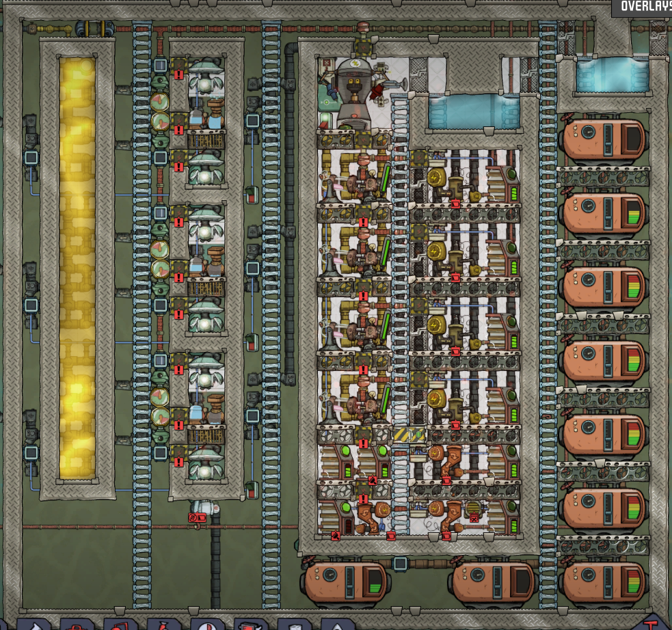Select the white pump below the plant rooms

[205, 508]
